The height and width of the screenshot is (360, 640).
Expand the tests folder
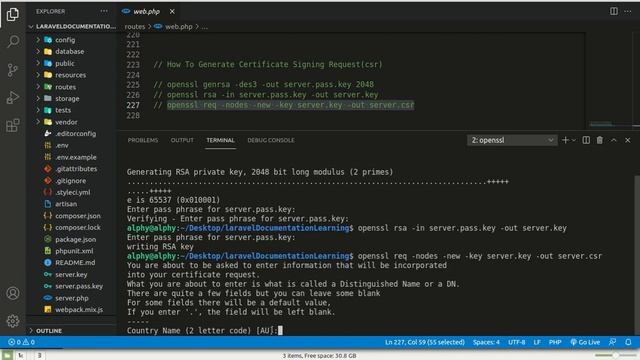click(63, 110)
